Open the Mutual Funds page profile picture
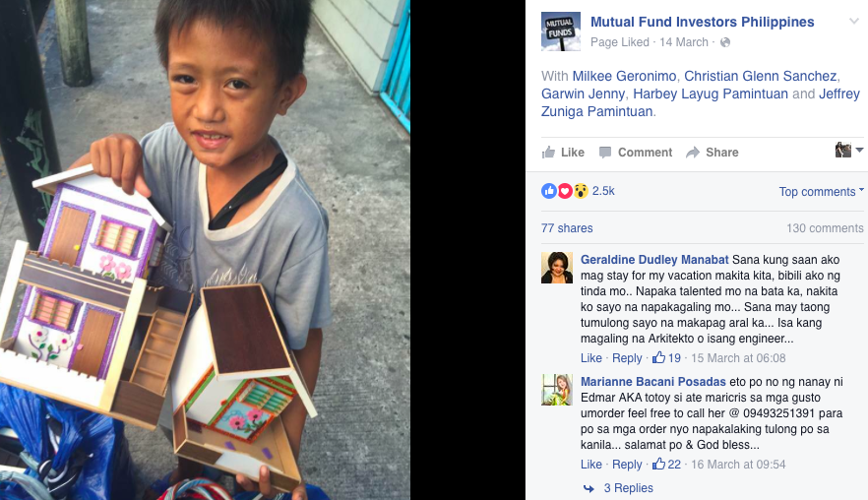The width and height of the screenshot is (868, 500). (561, 31)
